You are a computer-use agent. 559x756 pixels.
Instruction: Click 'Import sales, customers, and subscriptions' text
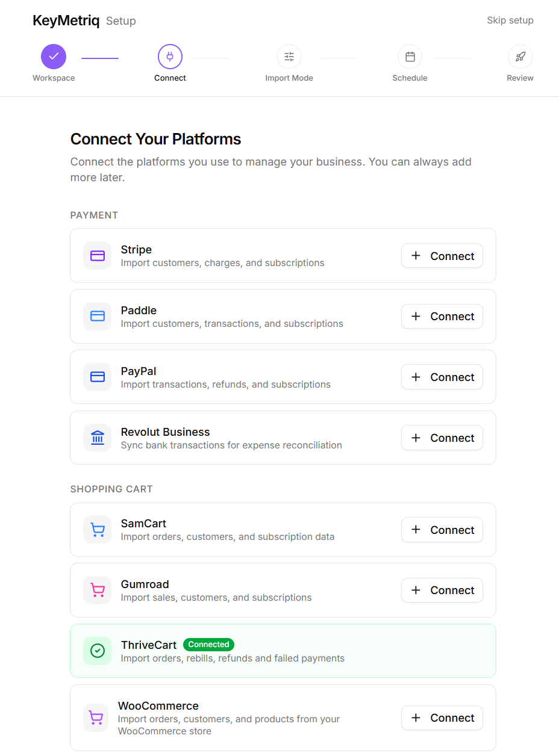(216, 598)
